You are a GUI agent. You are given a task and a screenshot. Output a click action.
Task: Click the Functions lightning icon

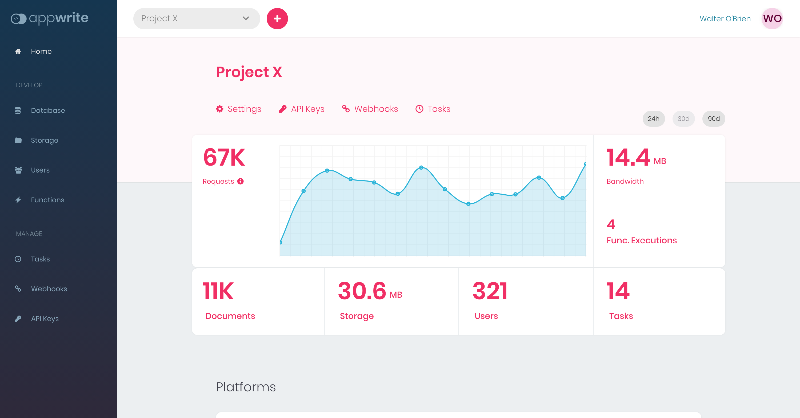point(18,200)
